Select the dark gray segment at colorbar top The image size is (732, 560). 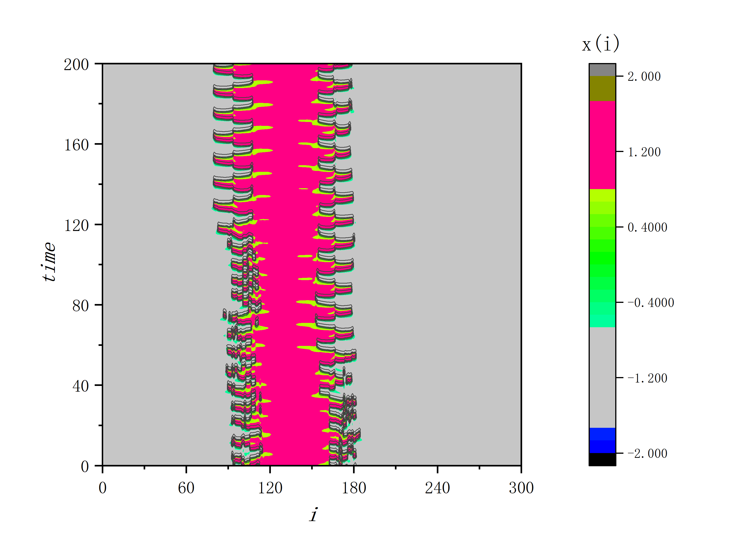[602, 70]
